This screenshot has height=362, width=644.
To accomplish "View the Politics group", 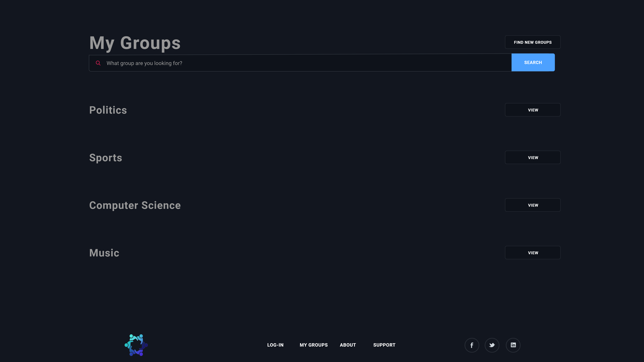I will coord(532,110).
